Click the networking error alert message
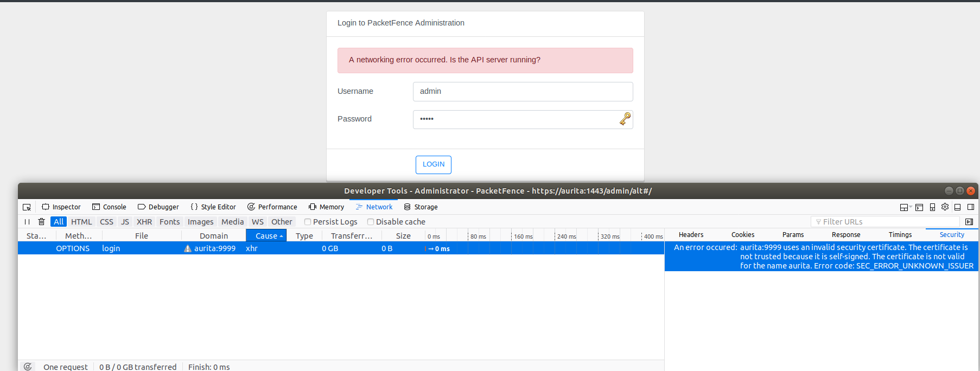This screenshot has width=980, height=371. (485, 60)
